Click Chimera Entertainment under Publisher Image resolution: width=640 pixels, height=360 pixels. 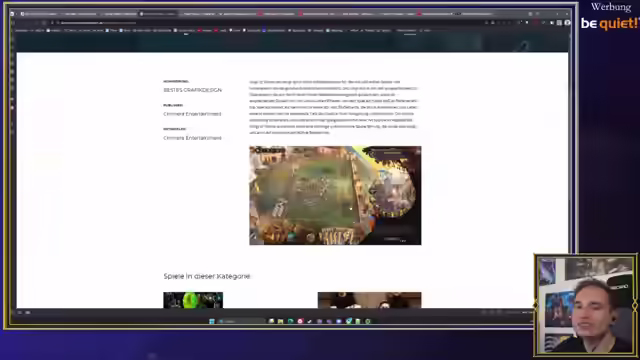coord(192,114)
